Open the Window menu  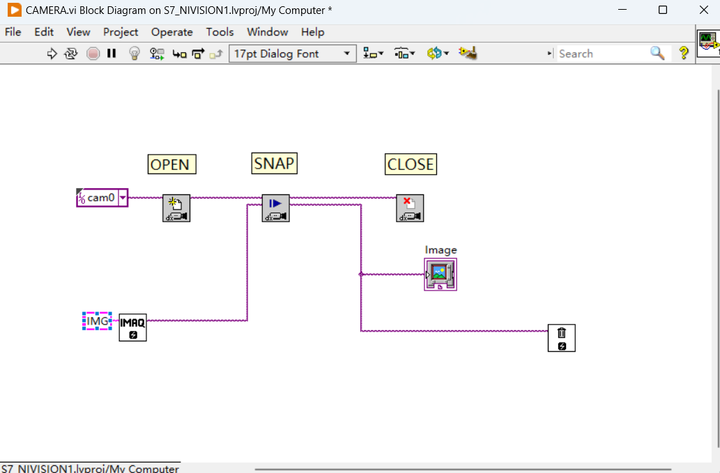coord(267,32)
